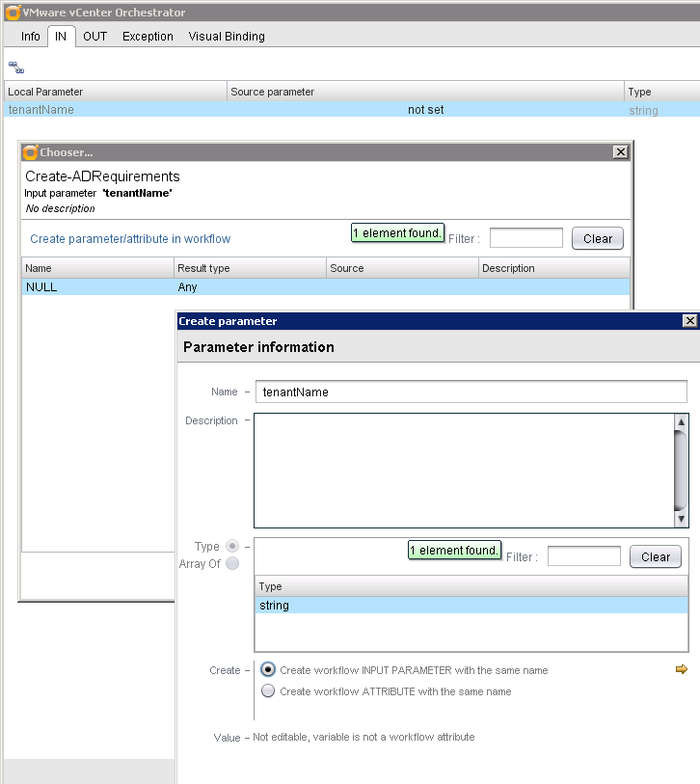Viewport: 700px width, 784px height.
Task: Click the VMware vCenter Orchestrator title icon
Action: [x=13, y=13]
